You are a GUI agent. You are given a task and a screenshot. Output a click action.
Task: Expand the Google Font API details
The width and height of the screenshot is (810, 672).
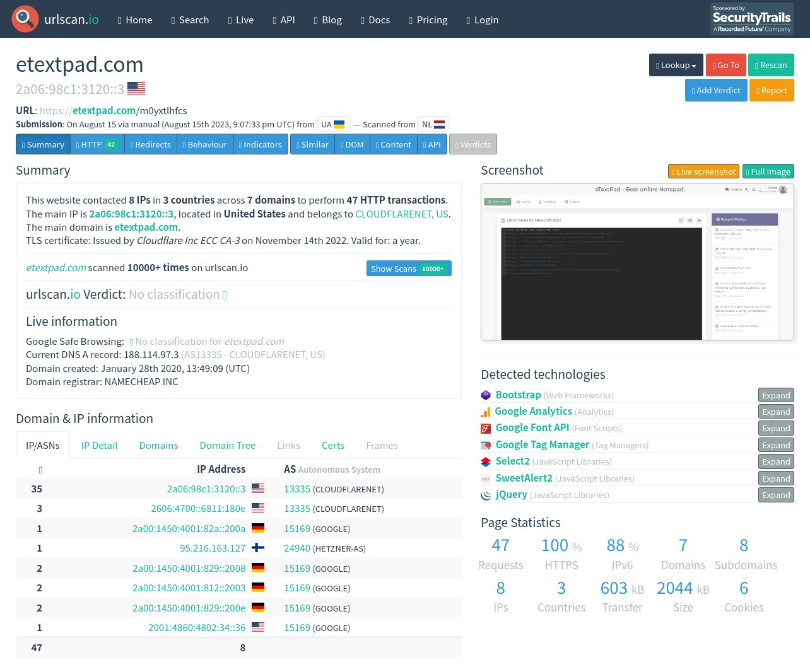(x=776, y=428)
